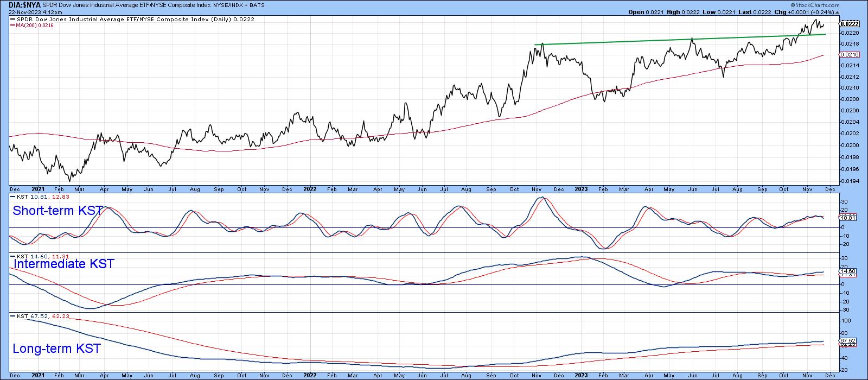The width and height of the screenshot is (868, 380).
Task: Click the 100 label on long-term KST axis
Action: [x=845, y=320]
